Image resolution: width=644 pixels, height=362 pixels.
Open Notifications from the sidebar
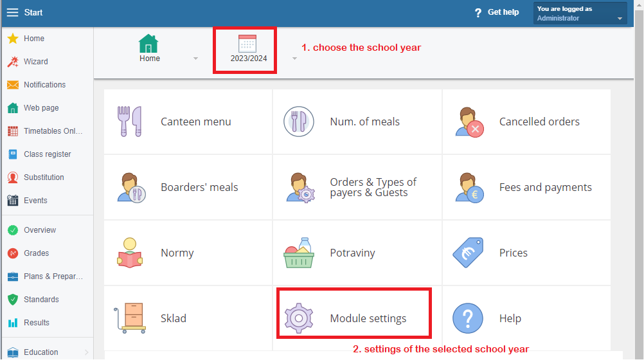(45, 85)
